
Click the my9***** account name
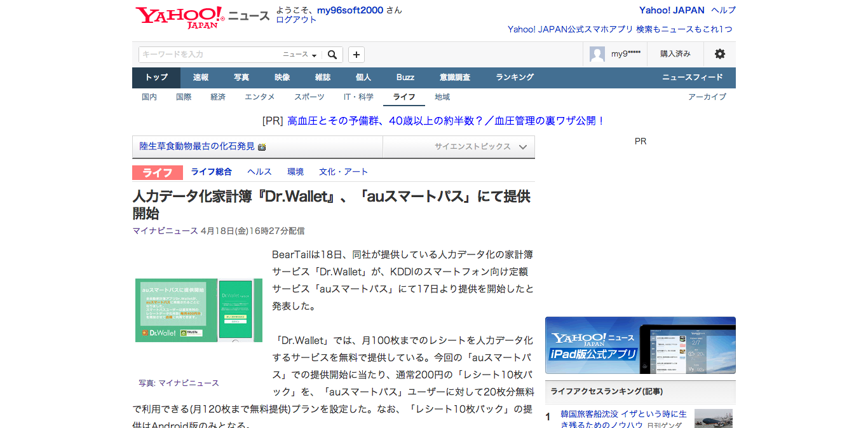coord(626,54)
